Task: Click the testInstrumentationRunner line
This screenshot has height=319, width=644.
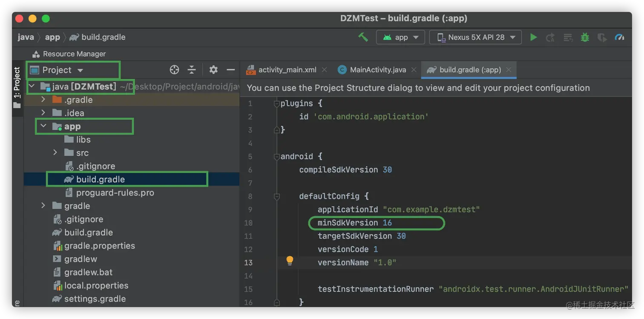Action: tap(473, 289)
